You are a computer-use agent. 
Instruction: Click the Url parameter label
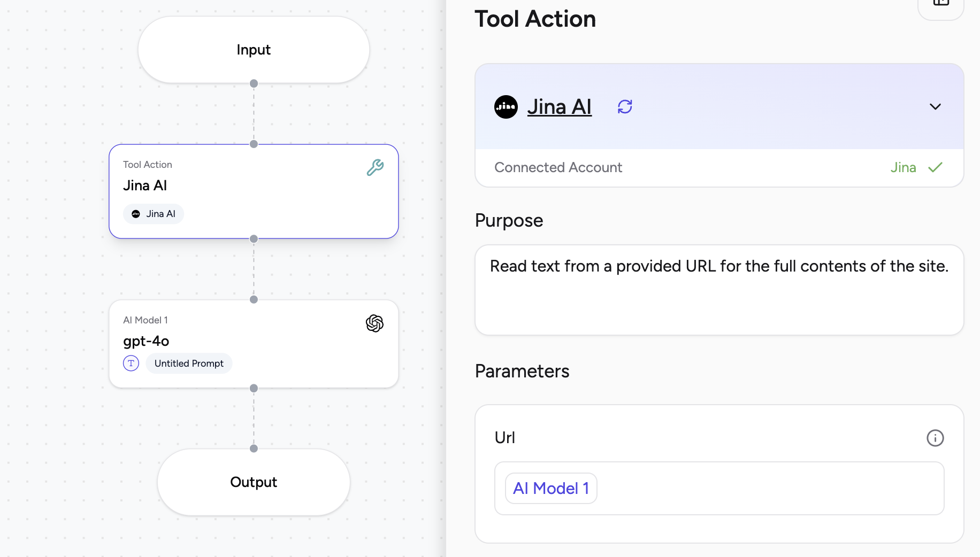click(x=505, y=437)
